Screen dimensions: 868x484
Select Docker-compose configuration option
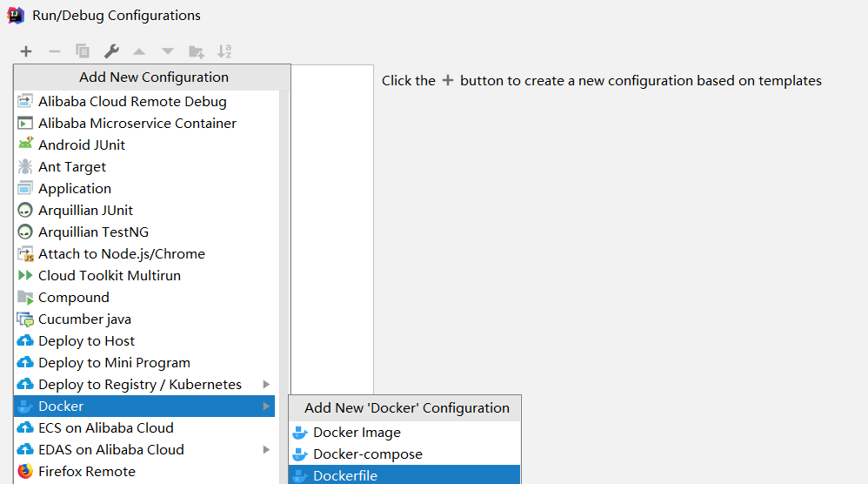click(404, 454)
